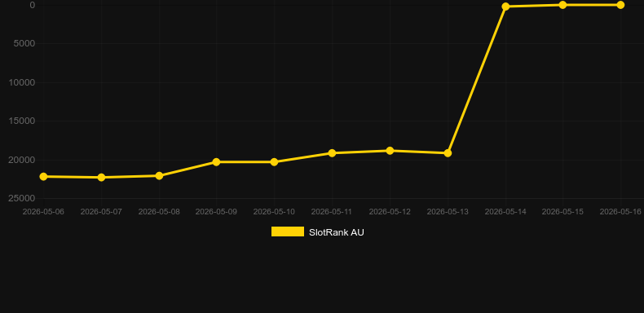Click the 20000 y-axis label
The height and width of the screenshot is (313, 644).
click(22, 160)
